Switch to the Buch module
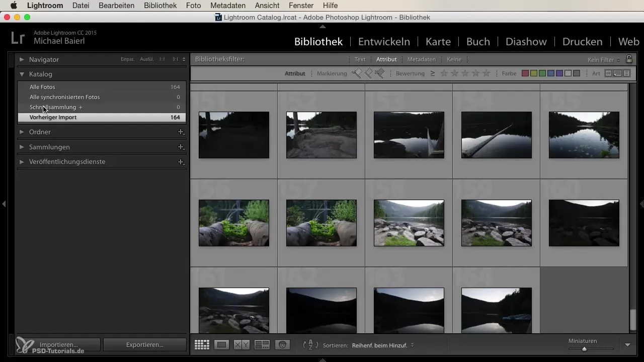Image resolution: width=644 pixels, height=362 pixels. 478,42
